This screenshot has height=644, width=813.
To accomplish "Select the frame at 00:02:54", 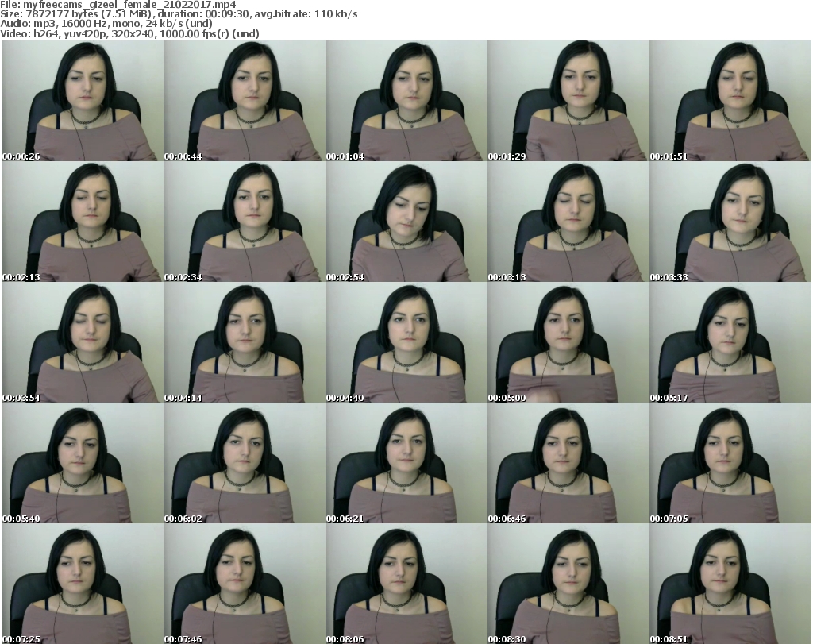I will [x=406, y=222].
